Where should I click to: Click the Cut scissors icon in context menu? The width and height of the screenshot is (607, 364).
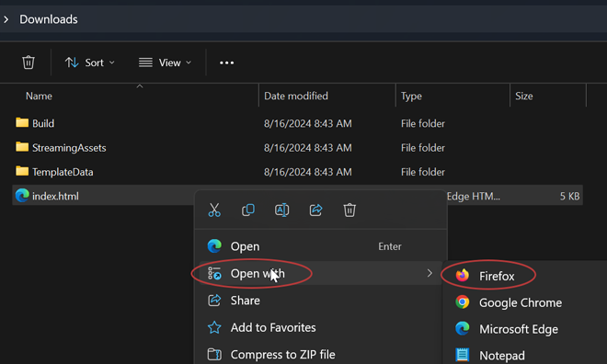click(214, 210)
